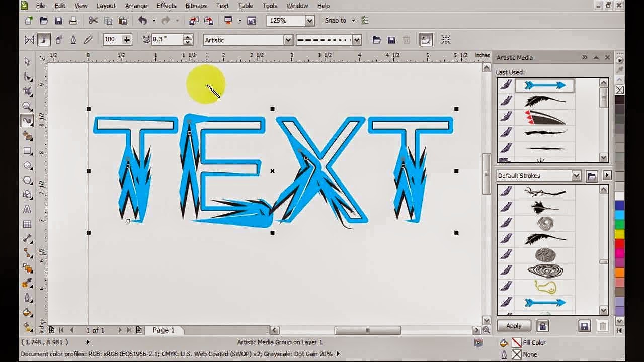
Task: Select the Crop tool
Action: [x=27, y=91]
